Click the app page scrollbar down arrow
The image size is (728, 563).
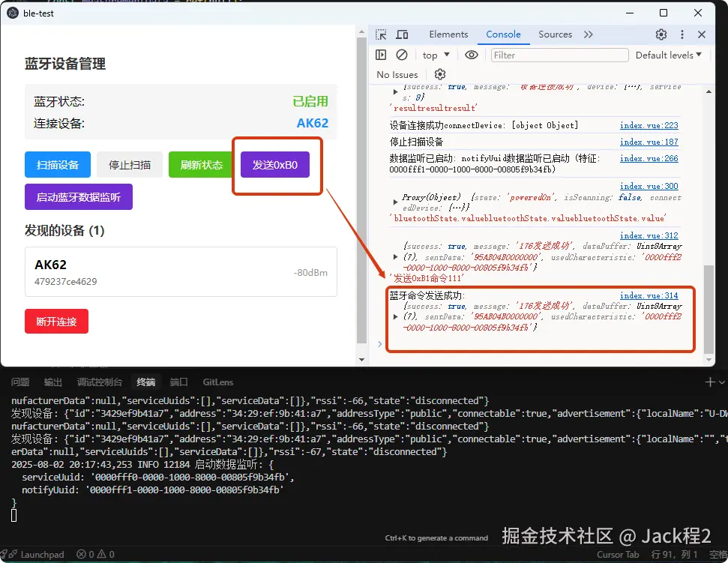coord(361,360)
